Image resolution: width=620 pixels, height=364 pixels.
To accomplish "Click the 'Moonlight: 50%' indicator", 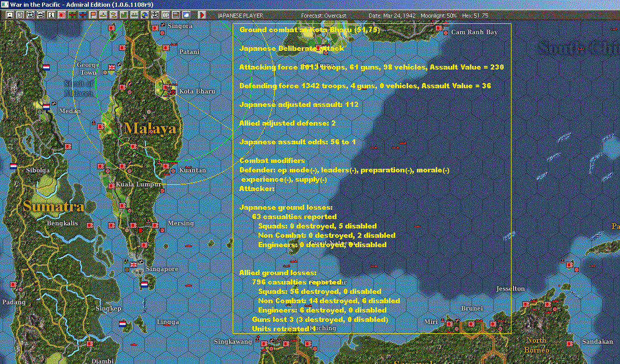I will (x=438, y=16).
